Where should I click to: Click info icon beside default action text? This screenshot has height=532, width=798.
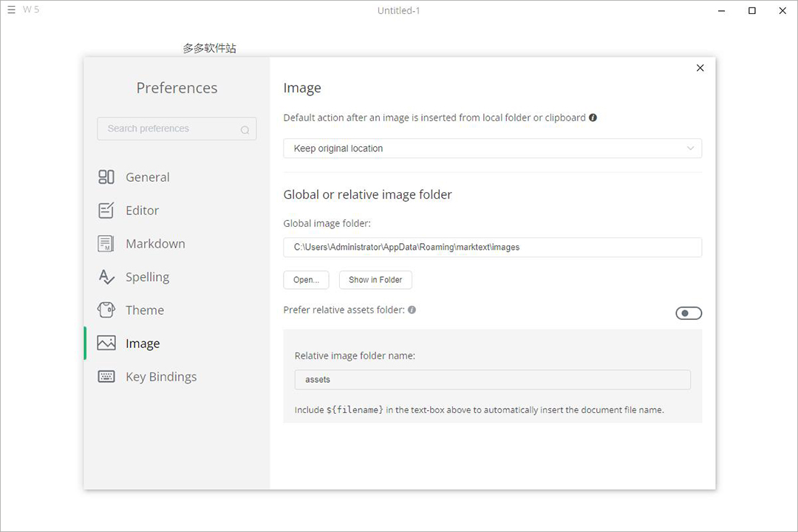pyautogui.click(x=593, y=117)
